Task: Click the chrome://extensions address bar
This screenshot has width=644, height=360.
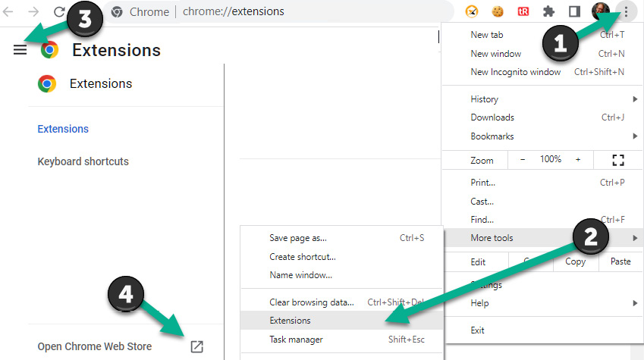Action: 234,11
